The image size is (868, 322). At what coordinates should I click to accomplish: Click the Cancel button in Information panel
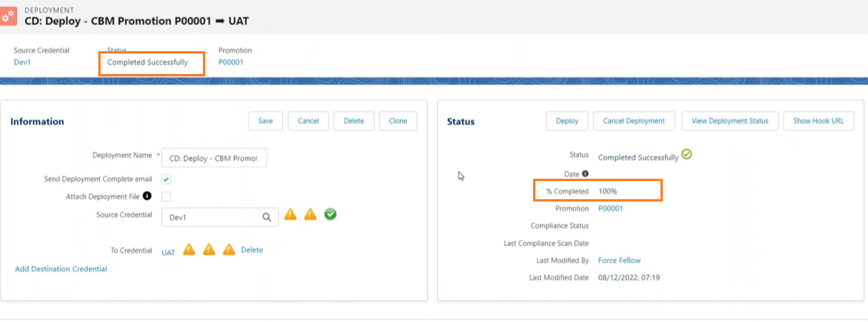[308, 120]
